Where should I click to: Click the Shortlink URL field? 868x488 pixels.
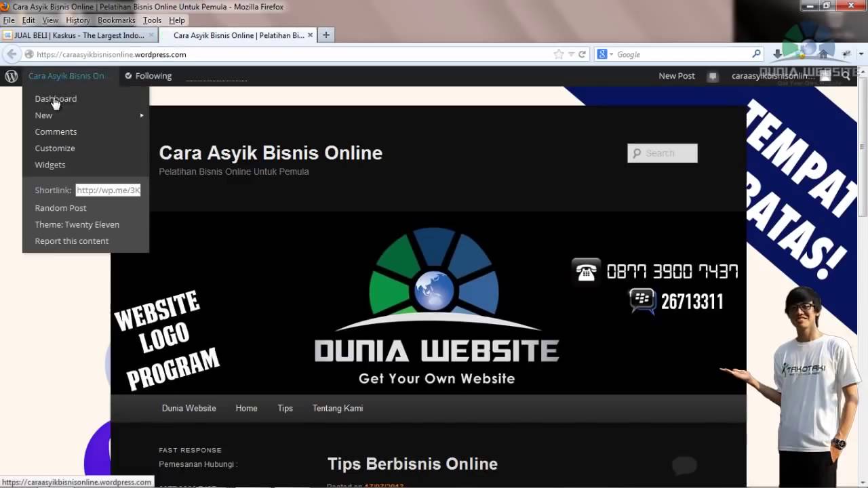click(108, 190)
